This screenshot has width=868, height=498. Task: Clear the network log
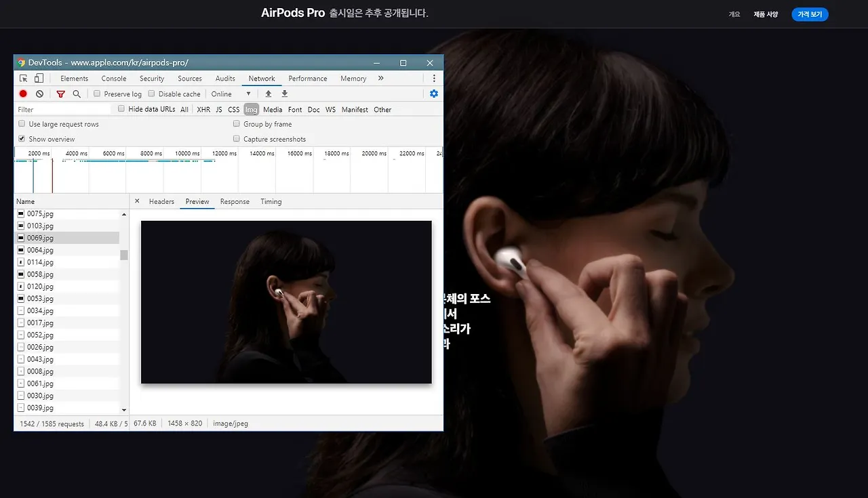39,94
